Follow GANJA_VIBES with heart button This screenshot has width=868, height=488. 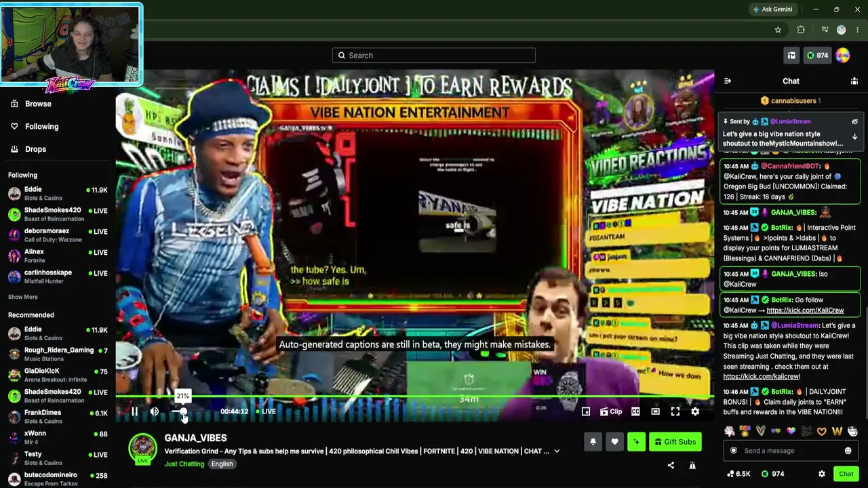tap(614, 442)
